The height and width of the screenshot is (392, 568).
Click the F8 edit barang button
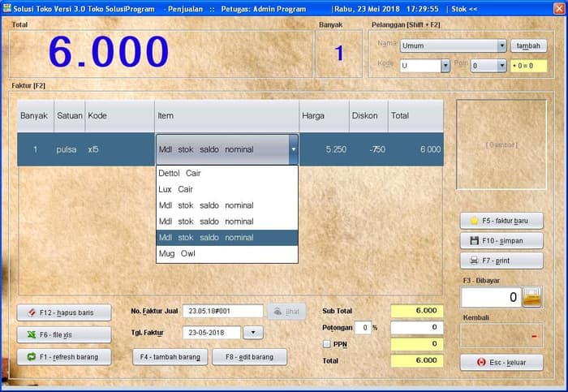(249, 357)
